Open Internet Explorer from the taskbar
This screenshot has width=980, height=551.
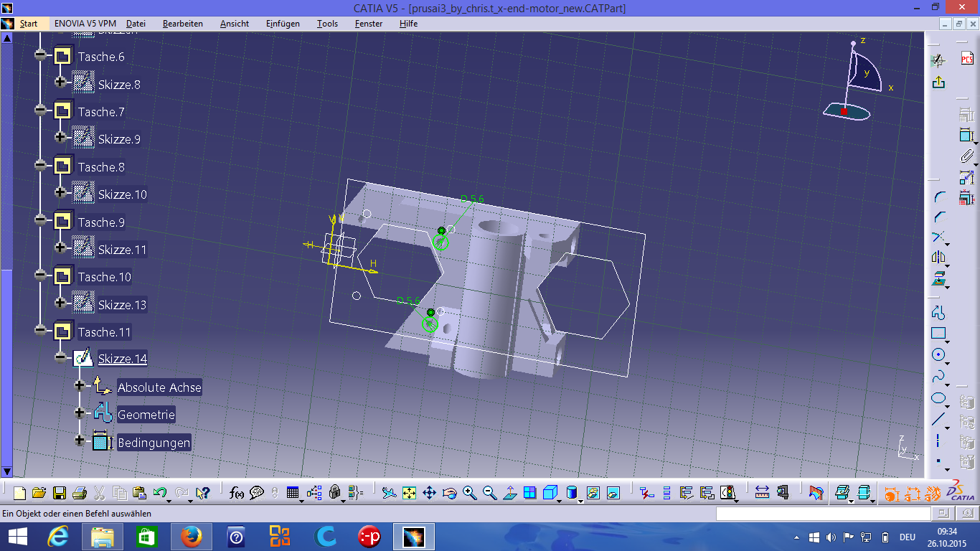58,537
